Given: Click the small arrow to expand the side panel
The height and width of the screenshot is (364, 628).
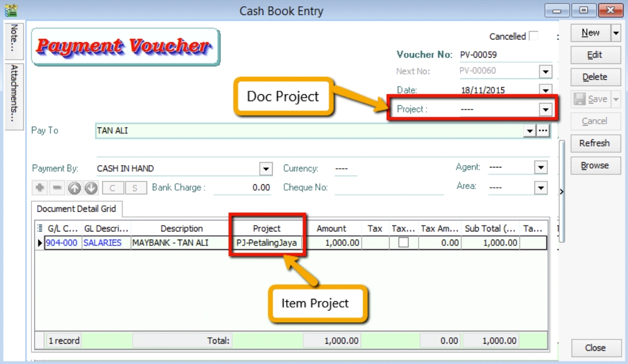Looking at the screenshot, I should click(562, 191).
